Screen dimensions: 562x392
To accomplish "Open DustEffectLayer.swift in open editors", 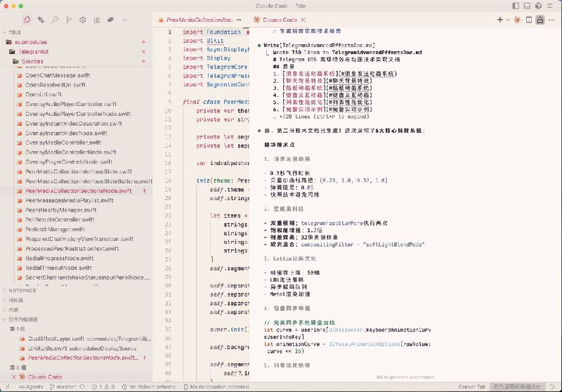I will point(86,339).
